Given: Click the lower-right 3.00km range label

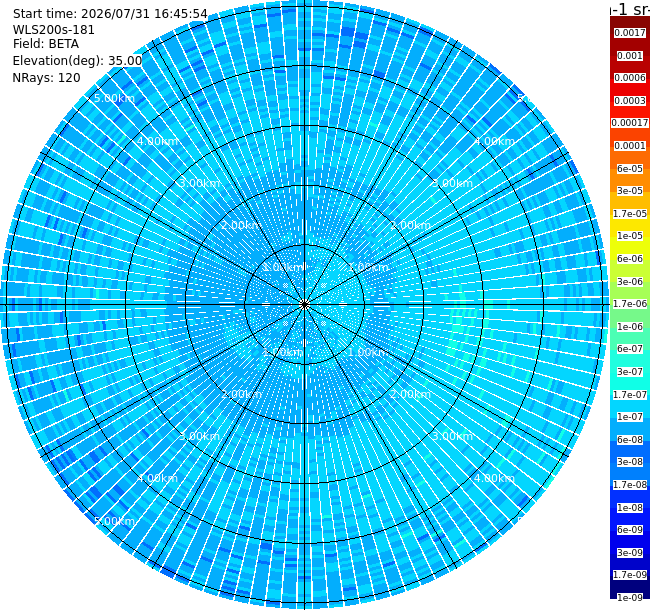Looking at the screenshot, I should pyautogui.click(x=452, y=436).
